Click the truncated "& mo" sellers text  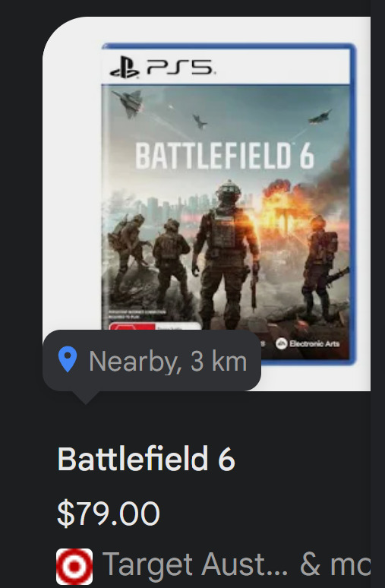pos(335,564)
